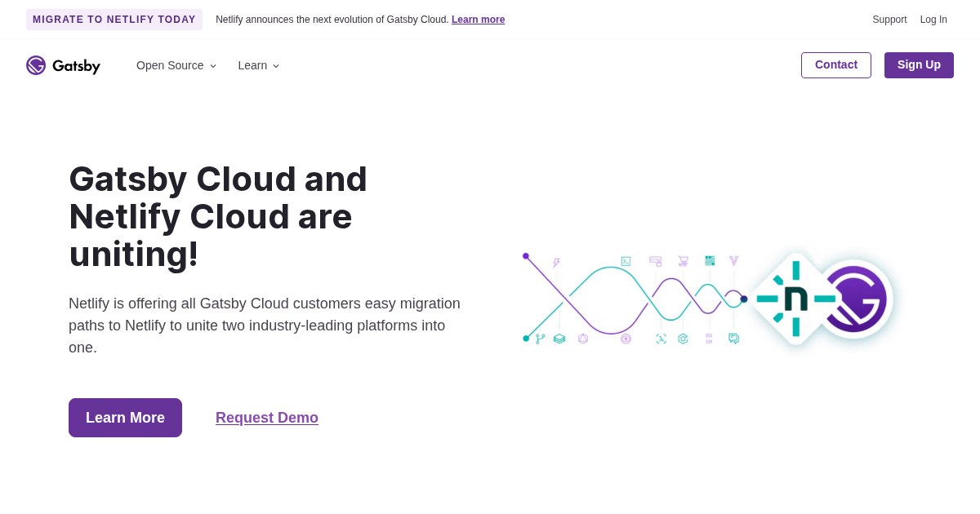Screen dimensions: 980x514
Task: Click the terminal prompt icon in illustration
Action: (x=626, y=261)
